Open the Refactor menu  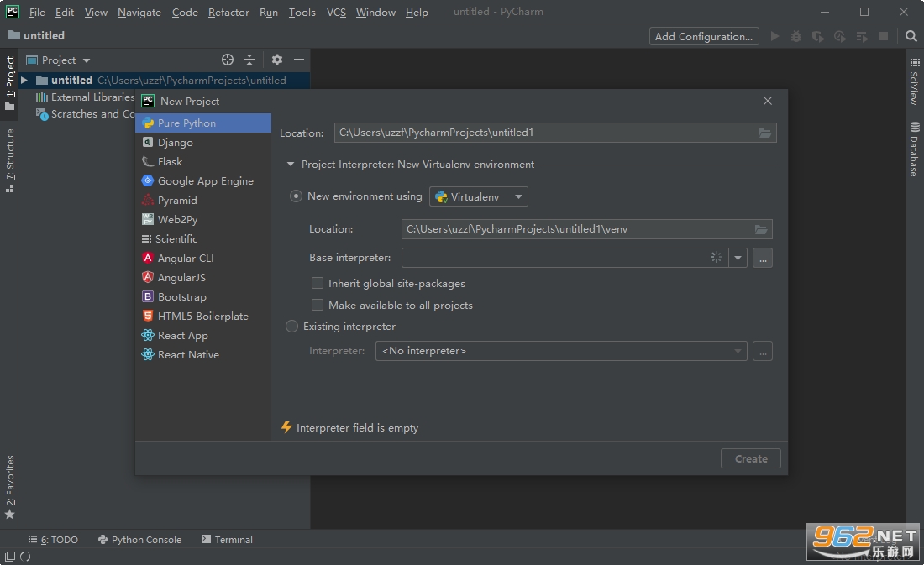228,12
